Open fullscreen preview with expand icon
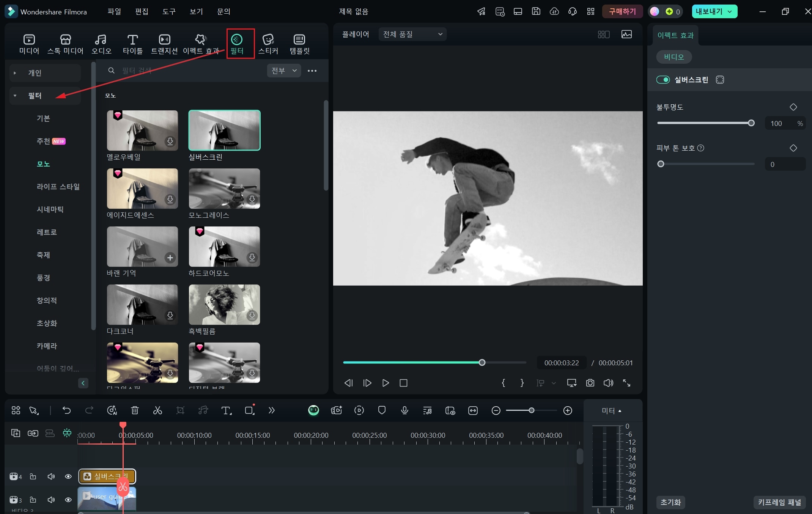812x514 pixels. pos(626,383)
